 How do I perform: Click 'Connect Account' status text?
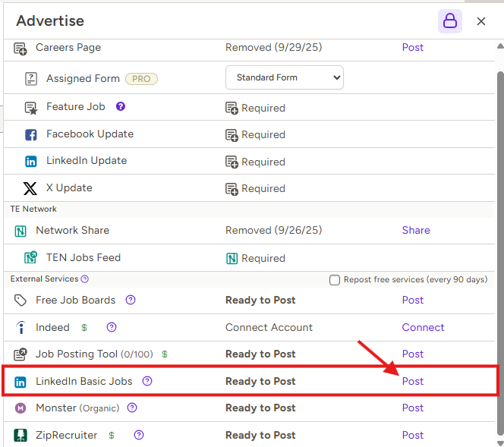point(269,327)
